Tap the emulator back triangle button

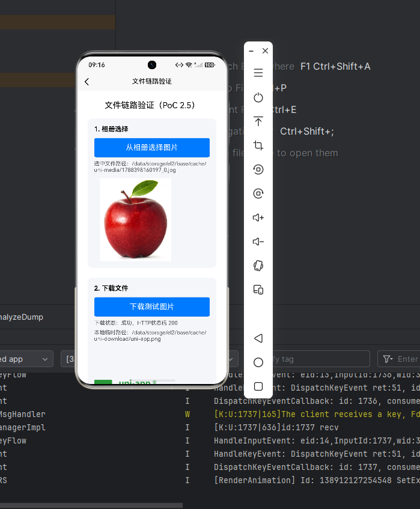[x=258, y=338]
